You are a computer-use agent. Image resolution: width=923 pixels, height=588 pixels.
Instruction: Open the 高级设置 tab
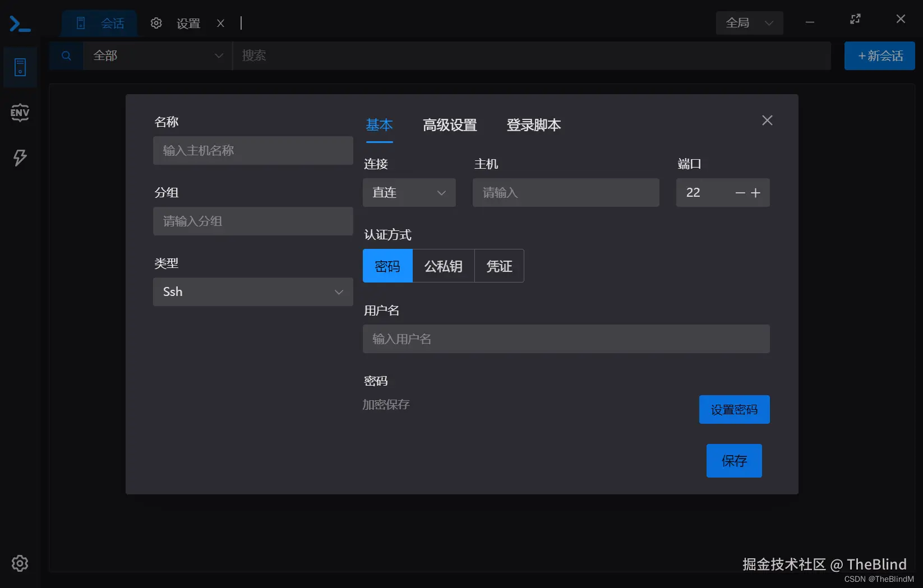450,125
